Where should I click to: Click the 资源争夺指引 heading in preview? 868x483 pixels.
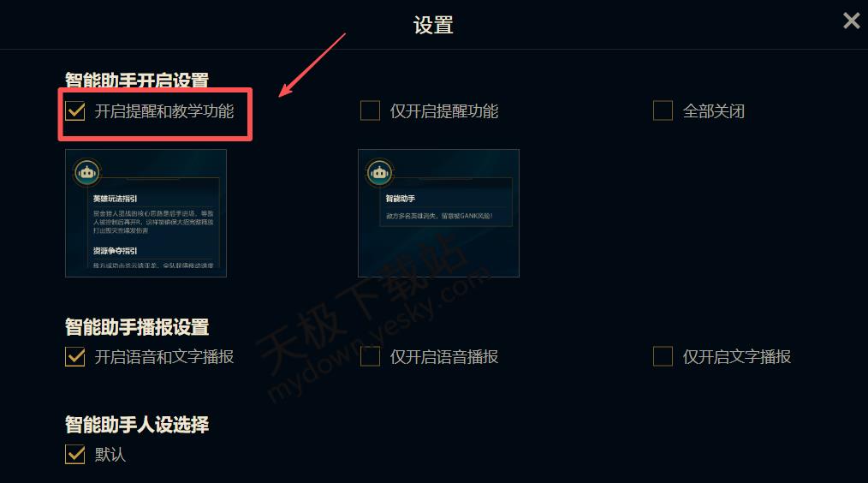[116, 251]
